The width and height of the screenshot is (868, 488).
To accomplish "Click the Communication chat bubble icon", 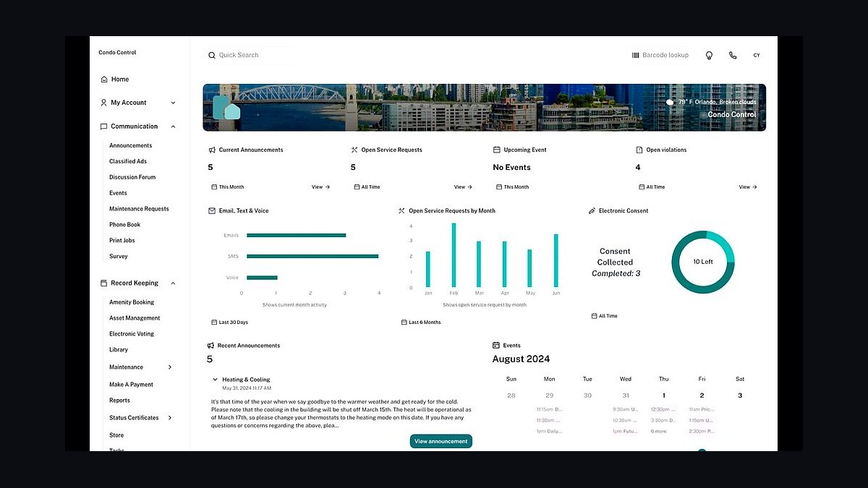I will [104, 127].
